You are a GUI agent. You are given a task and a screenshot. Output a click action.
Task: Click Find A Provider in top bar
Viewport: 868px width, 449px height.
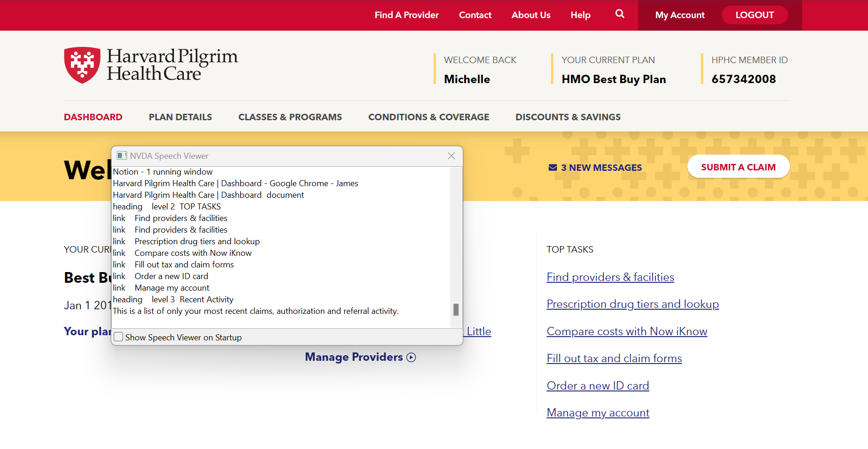pos(407,15)
